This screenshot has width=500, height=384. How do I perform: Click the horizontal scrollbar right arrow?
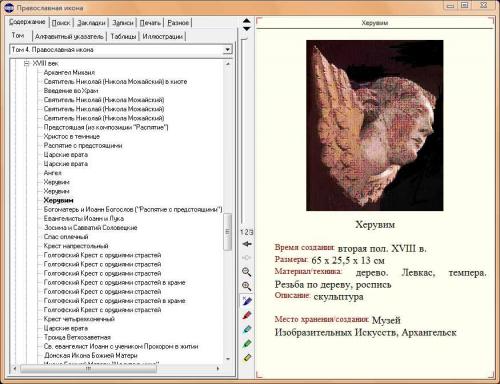pos(218,369)
